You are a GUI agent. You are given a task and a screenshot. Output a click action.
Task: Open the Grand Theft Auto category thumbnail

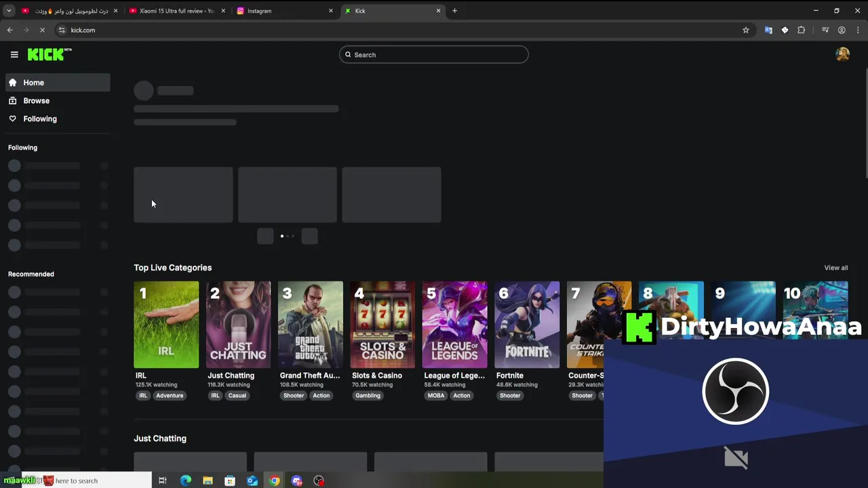(311, 325)
